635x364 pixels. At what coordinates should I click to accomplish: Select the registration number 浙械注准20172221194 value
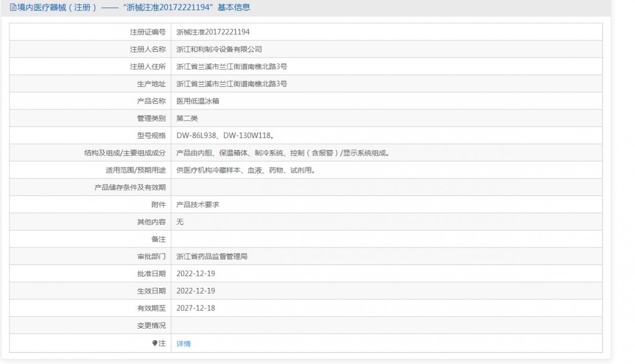coord(213,32)
